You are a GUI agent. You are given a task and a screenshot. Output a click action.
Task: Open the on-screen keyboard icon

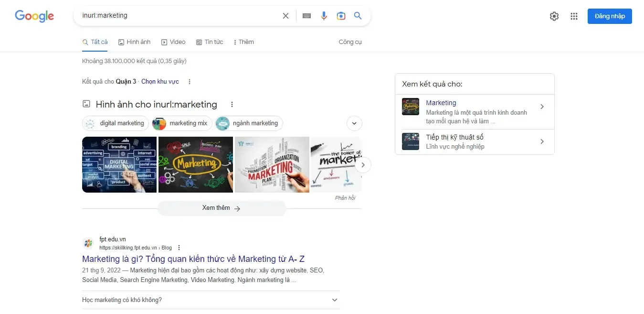pos(306,15)
